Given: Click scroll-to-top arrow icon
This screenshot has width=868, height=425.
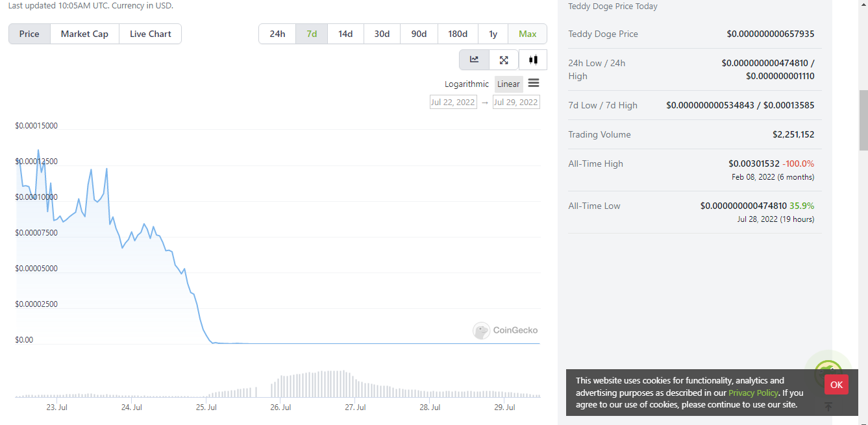Looking at the screenshot, I should pos(828,407).
